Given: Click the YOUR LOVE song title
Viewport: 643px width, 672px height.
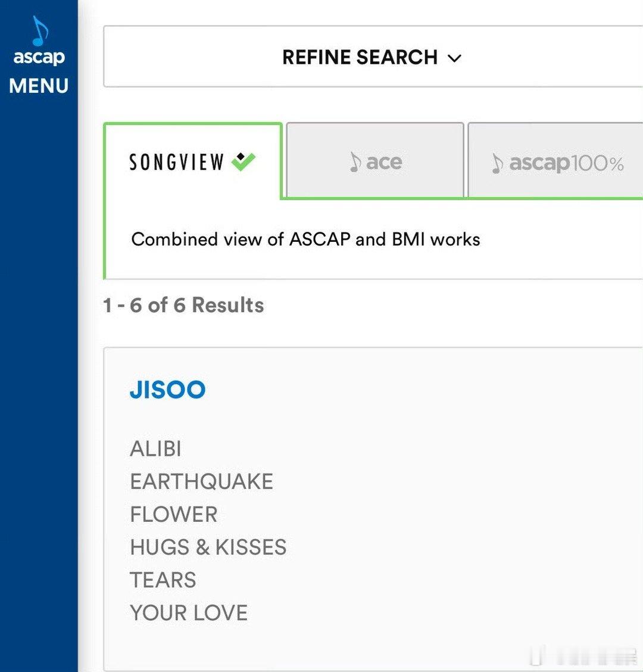Looking at the screenshot, I should tap(188, 612).
